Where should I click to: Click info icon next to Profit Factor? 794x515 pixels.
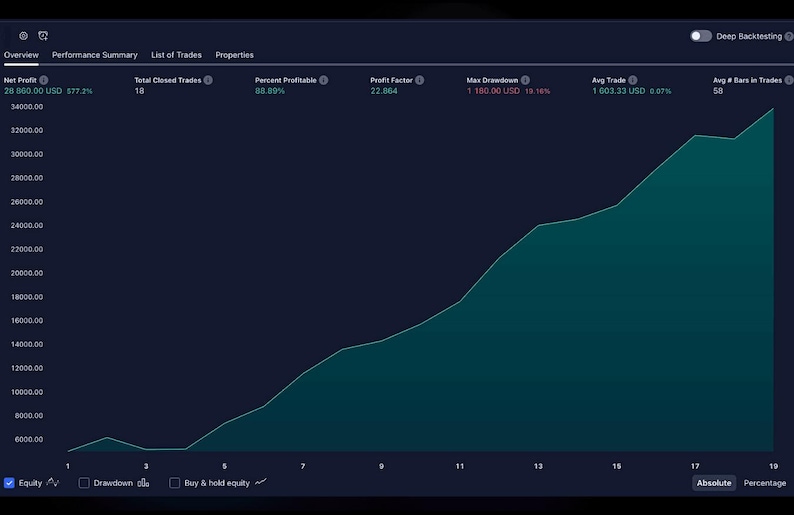[x=420, y=80]
